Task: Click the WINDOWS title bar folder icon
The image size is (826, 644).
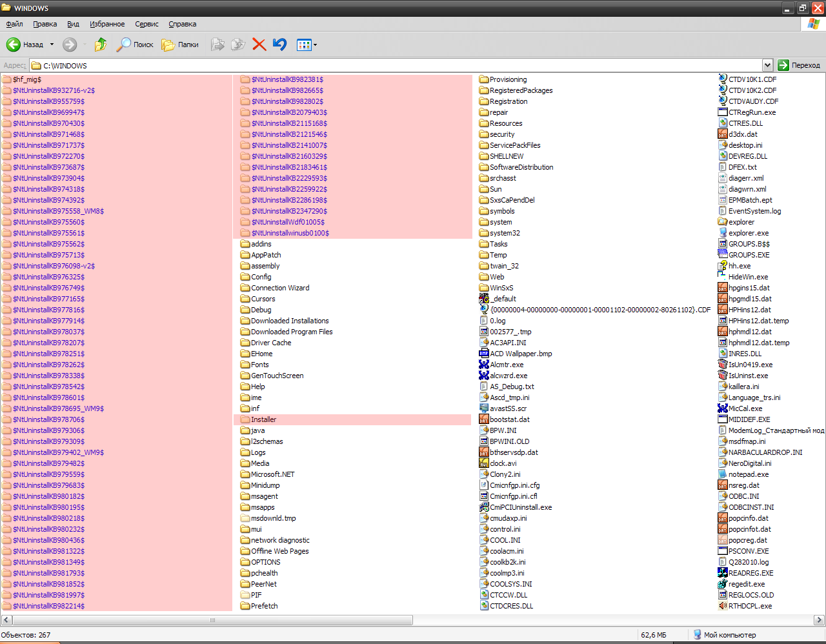Action: (6, 8)
